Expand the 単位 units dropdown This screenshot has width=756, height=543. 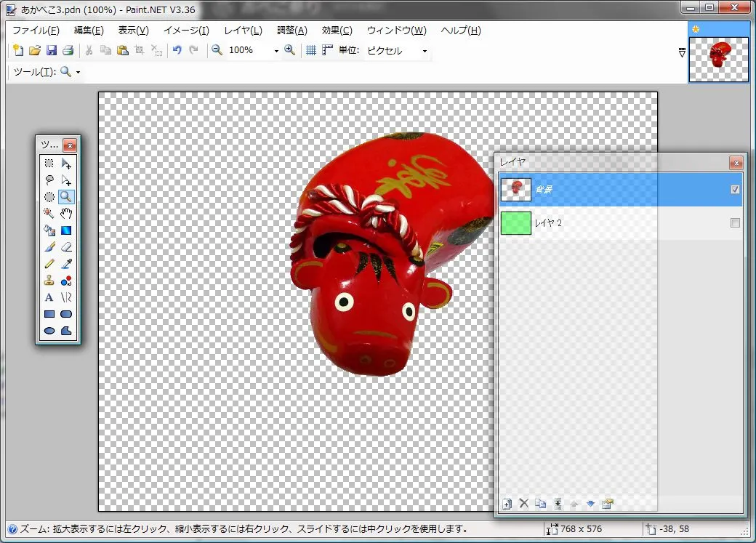tap(425, 51)
